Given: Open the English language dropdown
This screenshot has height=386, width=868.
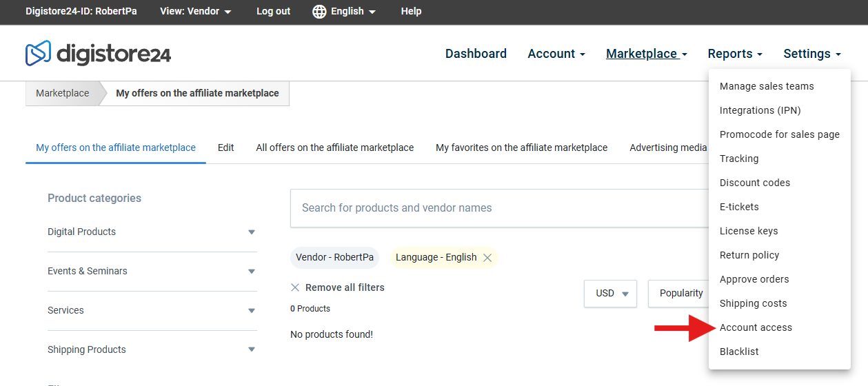Looking at the screenshot, I should 353,12.
